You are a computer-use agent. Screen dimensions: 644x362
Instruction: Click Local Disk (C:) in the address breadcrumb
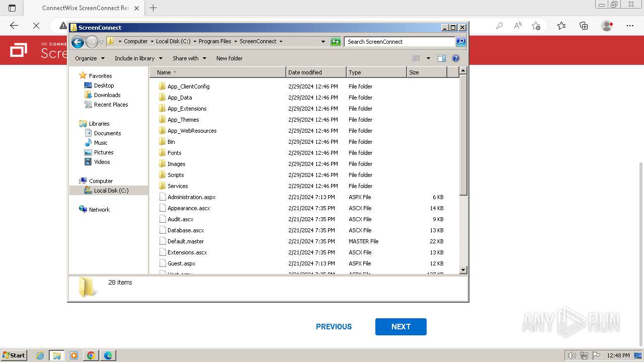pyautogui.click(x=173, y=41)
